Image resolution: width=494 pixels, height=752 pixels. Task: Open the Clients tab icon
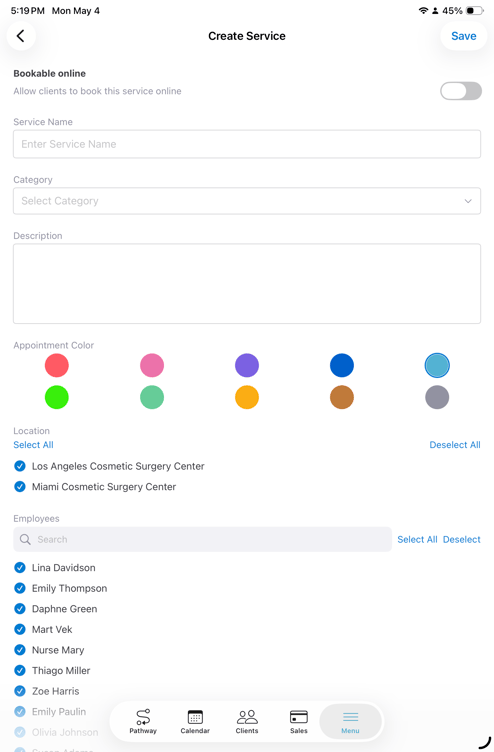tap(247, 717)
